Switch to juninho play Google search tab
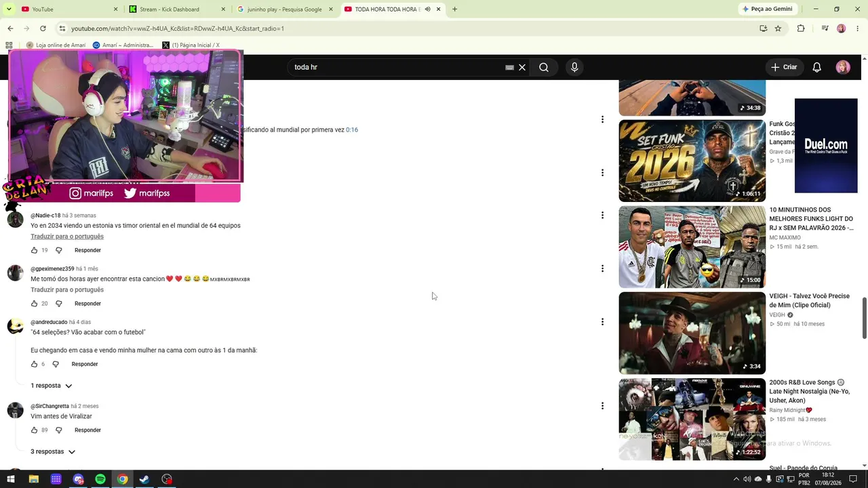 tap(285, 9)
